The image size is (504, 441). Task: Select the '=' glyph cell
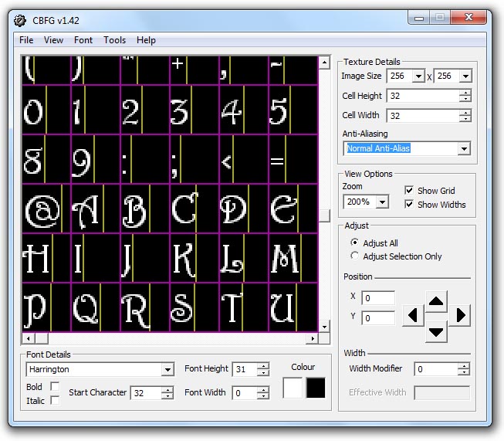293,159
